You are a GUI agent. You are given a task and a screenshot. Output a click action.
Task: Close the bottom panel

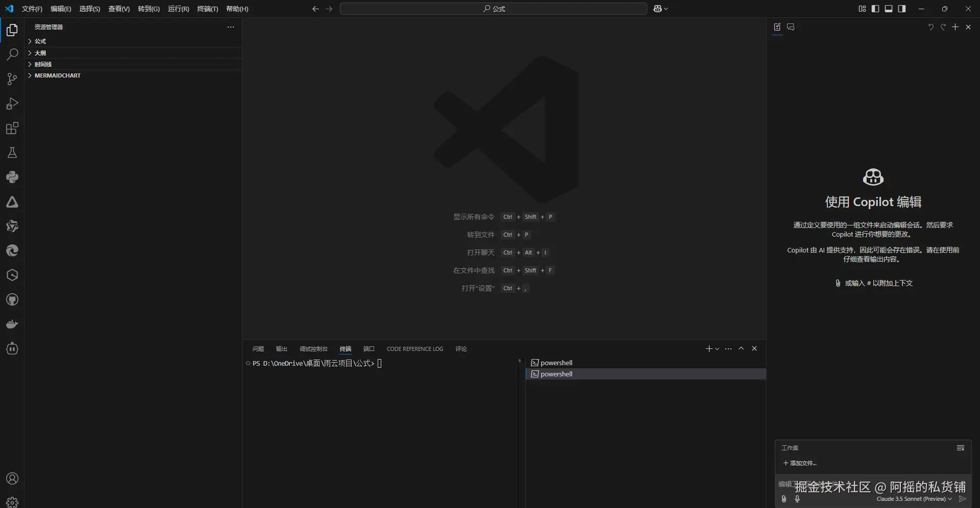(754, 349)
